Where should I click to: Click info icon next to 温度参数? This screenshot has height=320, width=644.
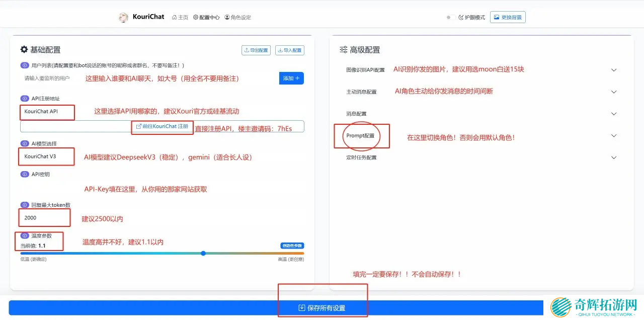(25, 235)
